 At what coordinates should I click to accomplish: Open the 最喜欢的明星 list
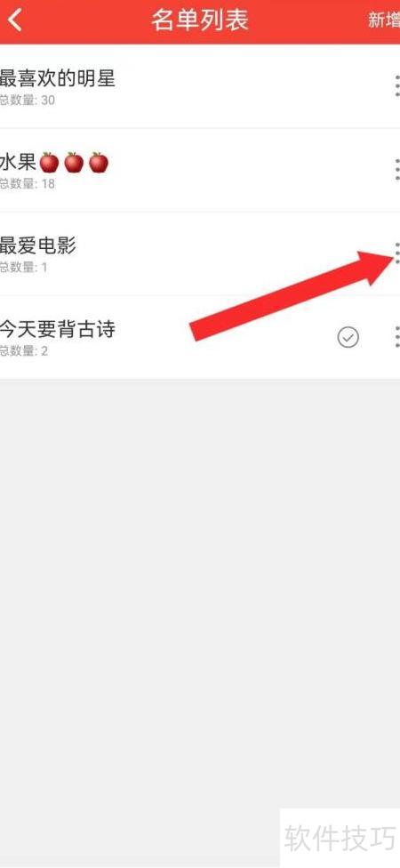(200, 86)
